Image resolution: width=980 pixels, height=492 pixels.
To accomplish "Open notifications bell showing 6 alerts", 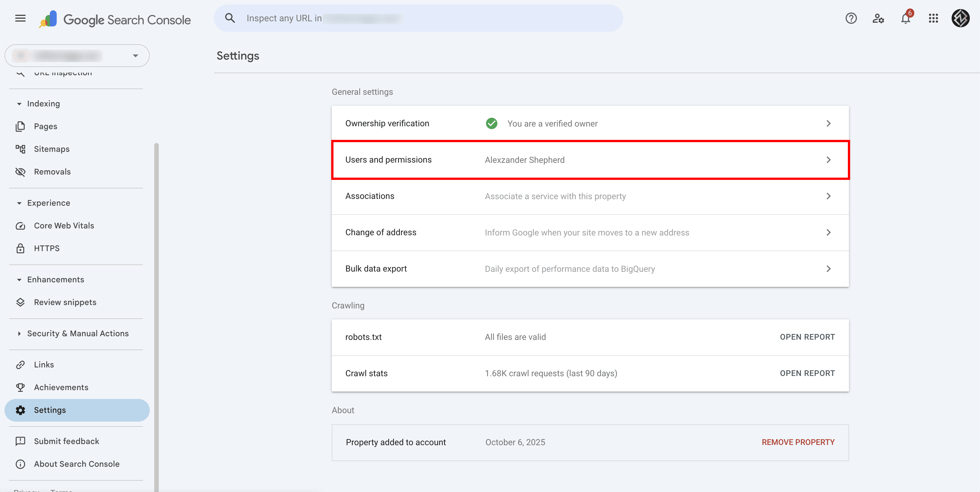I will (905, 18).
